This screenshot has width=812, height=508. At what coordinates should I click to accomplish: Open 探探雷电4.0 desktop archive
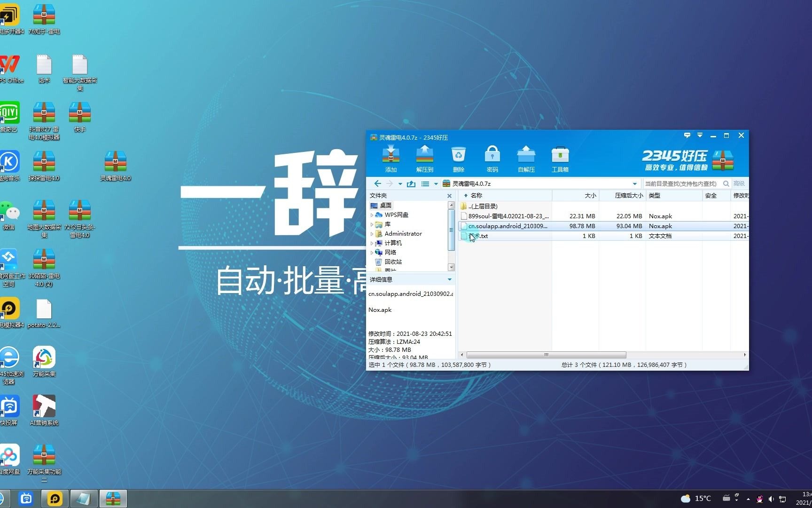pos(44,167)
